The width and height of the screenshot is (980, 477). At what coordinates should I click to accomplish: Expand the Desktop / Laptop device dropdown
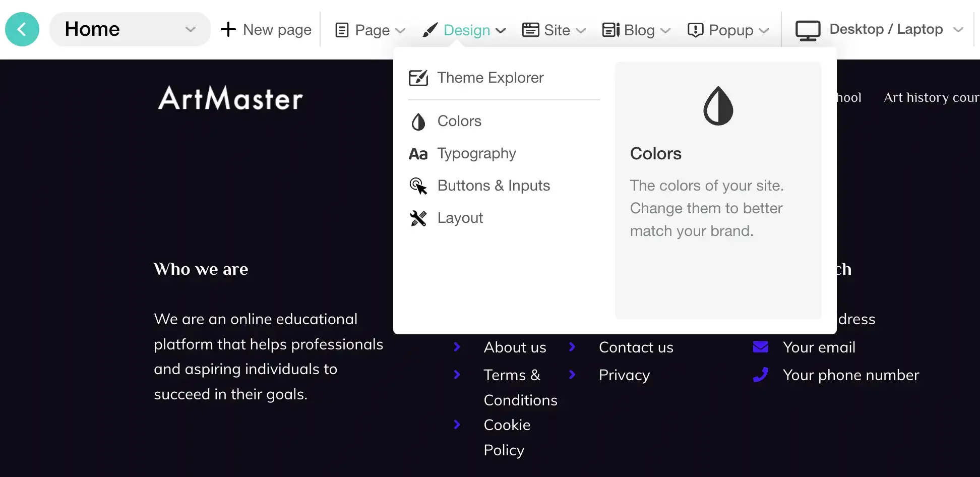click(x=880, y=30)
